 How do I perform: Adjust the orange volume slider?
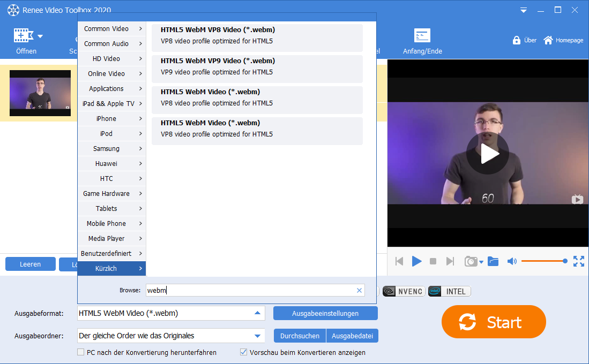[545, 261]
